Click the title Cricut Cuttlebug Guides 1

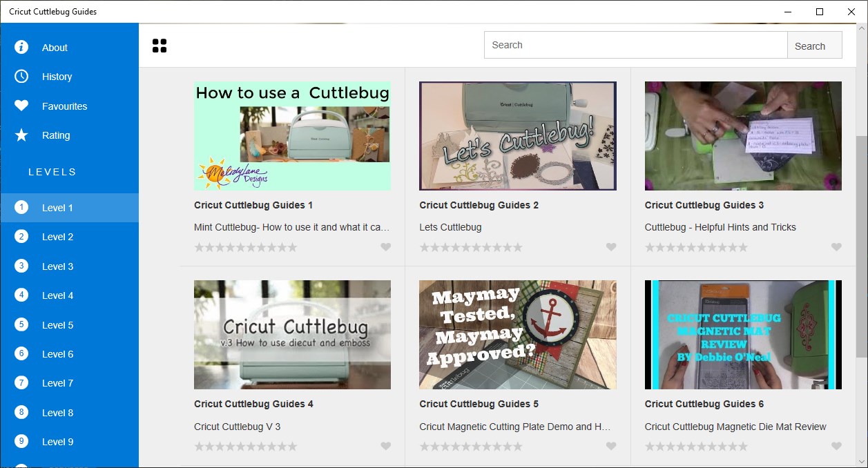[253, 205]
